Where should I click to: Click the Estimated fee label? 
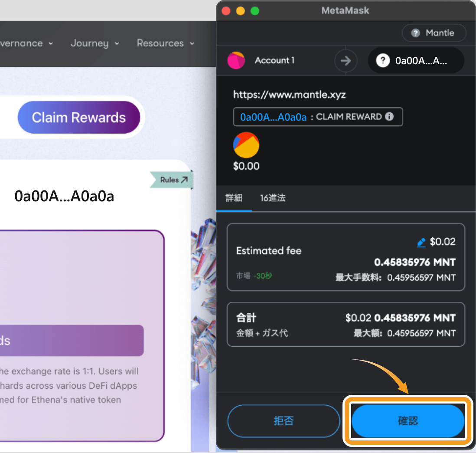[269, 251]
